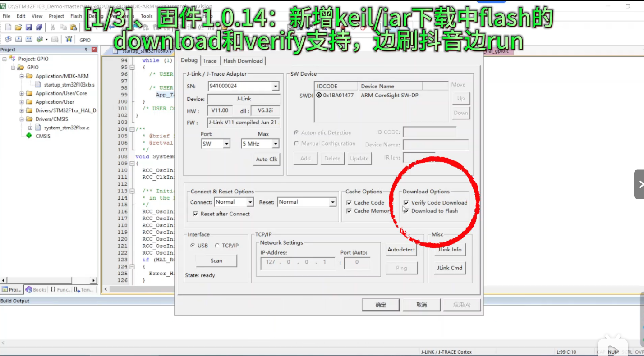Pin the Project panel with pushpin icon
The width and height of the screenshot is (644, 356).
click(86, 50)
